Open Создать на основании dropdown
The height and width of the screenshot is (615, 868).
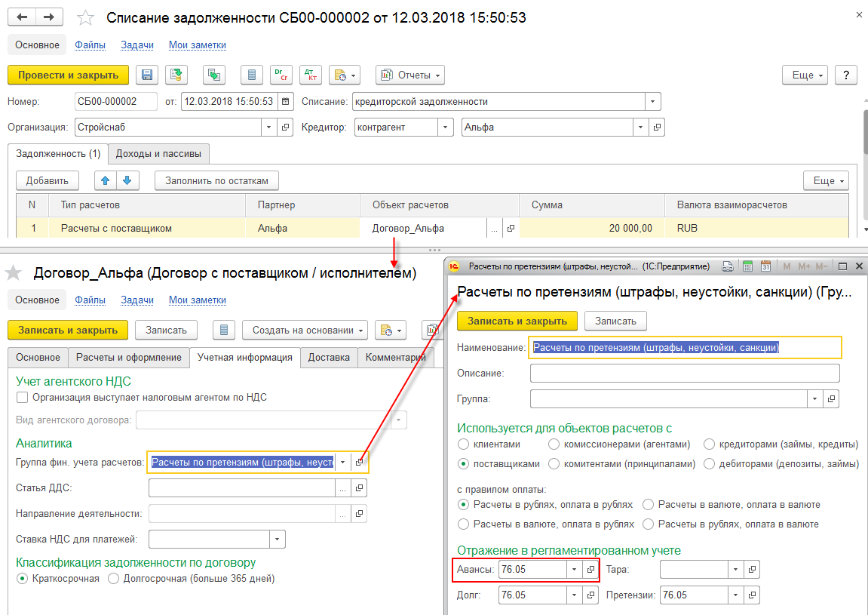pyautogui.click(x=305, y=331)
